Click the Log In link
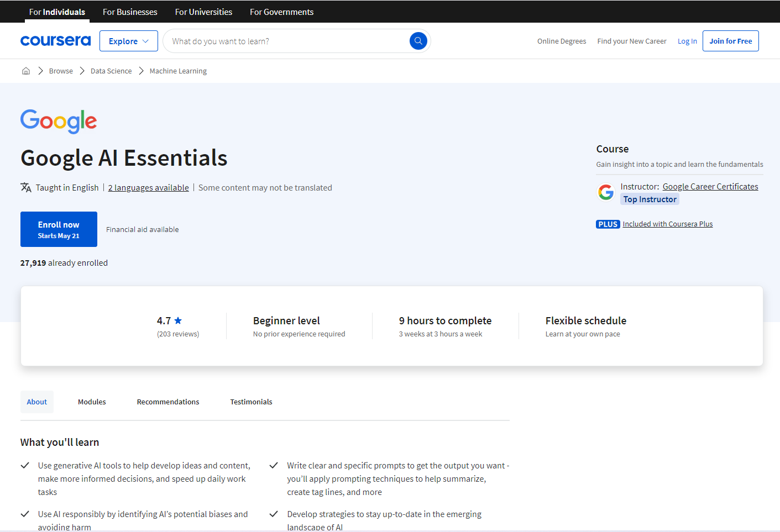Screen dimensions: 780x532 coord(687,41)
